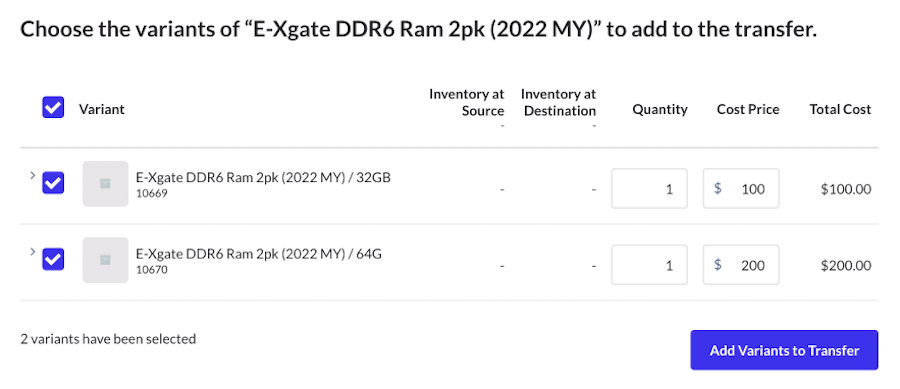Click the 64G variant placeholder image icon
This screenshot has height=389, width=900.
[105, 260]
